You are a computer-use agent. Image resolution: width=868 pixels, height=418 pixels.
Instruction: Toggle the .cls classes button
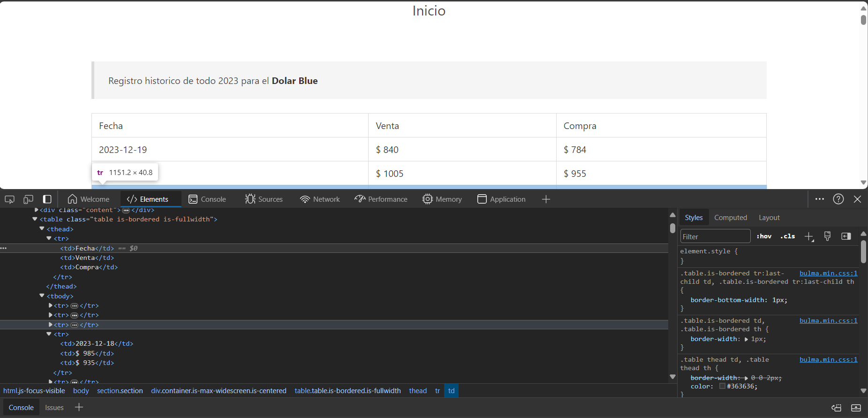(x=788, y=236)
